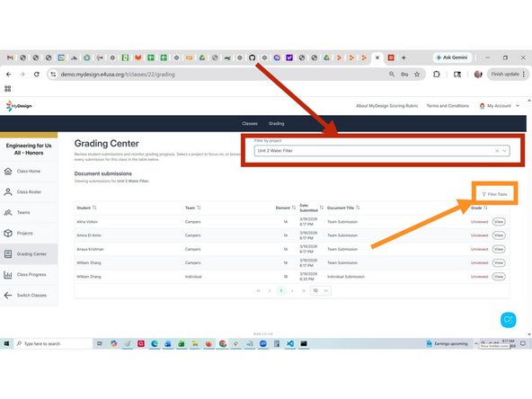This screenshot has width=532, height=399.
Task: Open the taskbar Task View button
Action: tap(100, 343)
